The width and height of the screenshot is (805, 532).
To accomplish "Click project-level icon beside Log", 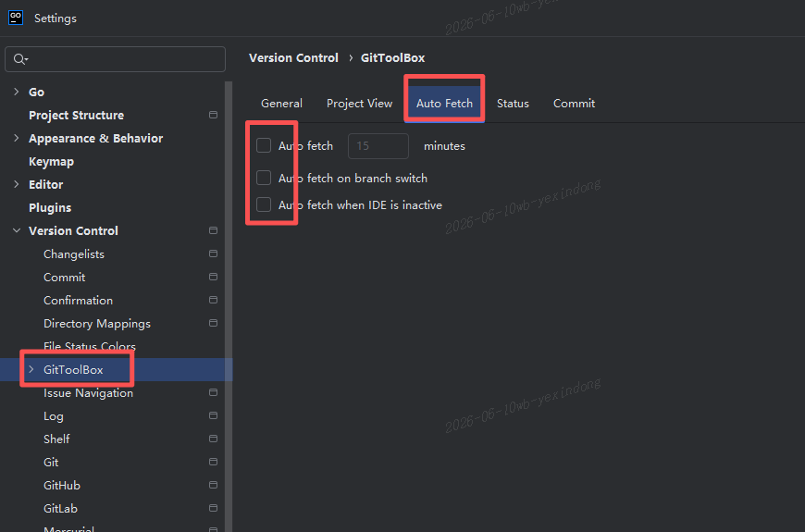I will click(x=213, y=415).
